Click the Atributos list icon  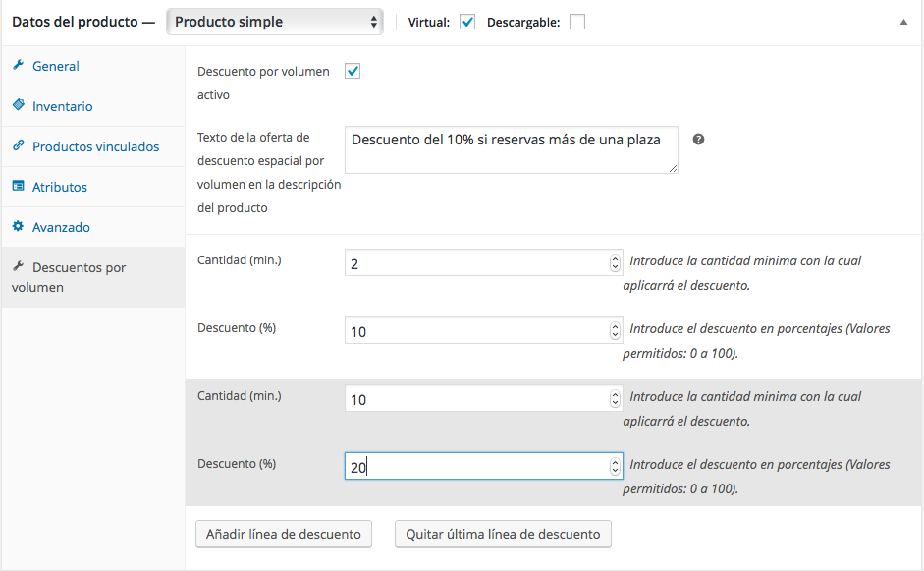[x=19, y=186]
